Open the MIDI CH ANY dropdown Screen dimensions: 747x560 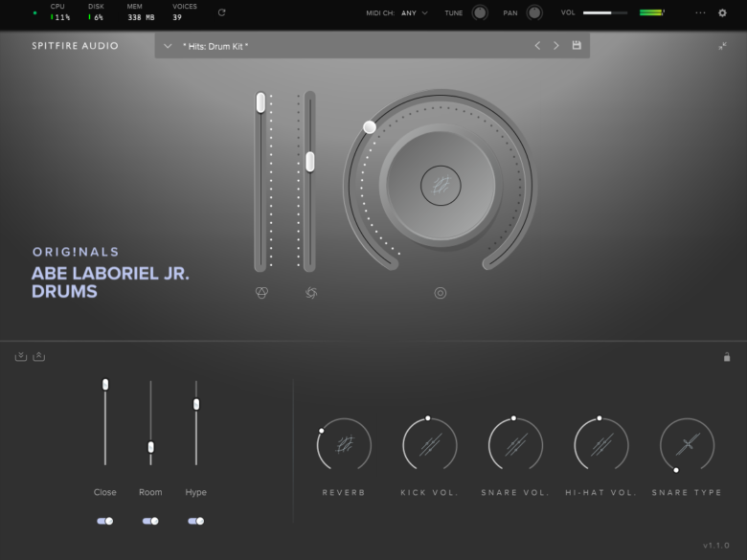point(415,12)
